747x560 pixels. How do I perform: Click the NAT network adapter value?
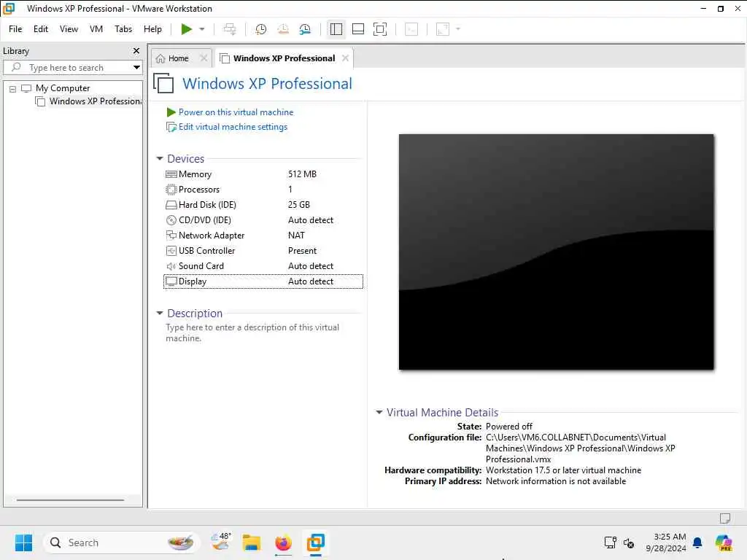pos(296,236)
